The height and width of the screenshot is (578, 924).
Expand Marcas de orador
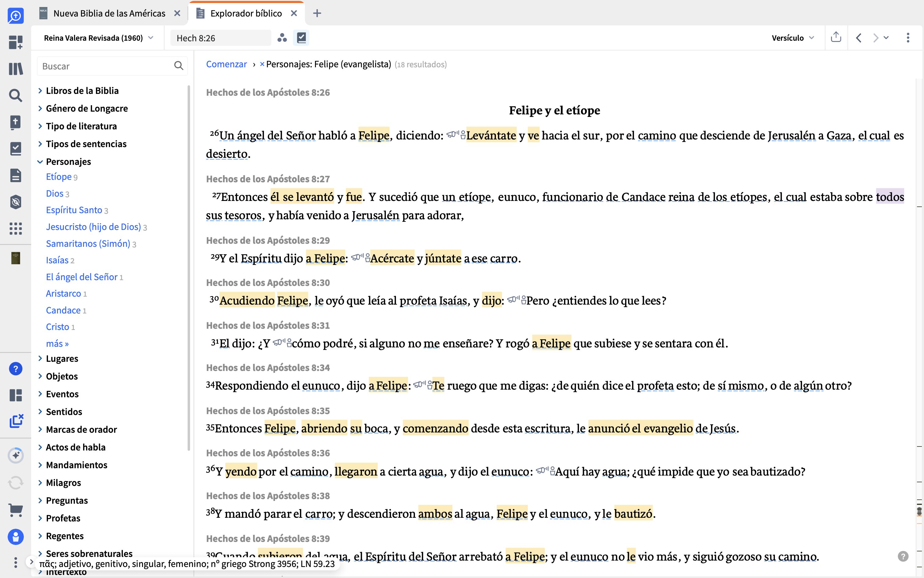click(x=40, y=430)
